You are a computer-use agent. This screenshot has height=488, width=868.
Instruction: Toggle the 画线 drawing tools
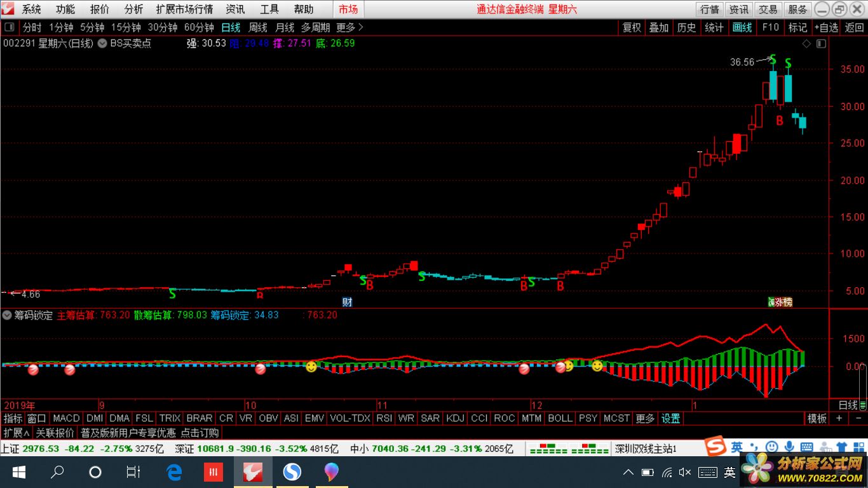point(742,27)
